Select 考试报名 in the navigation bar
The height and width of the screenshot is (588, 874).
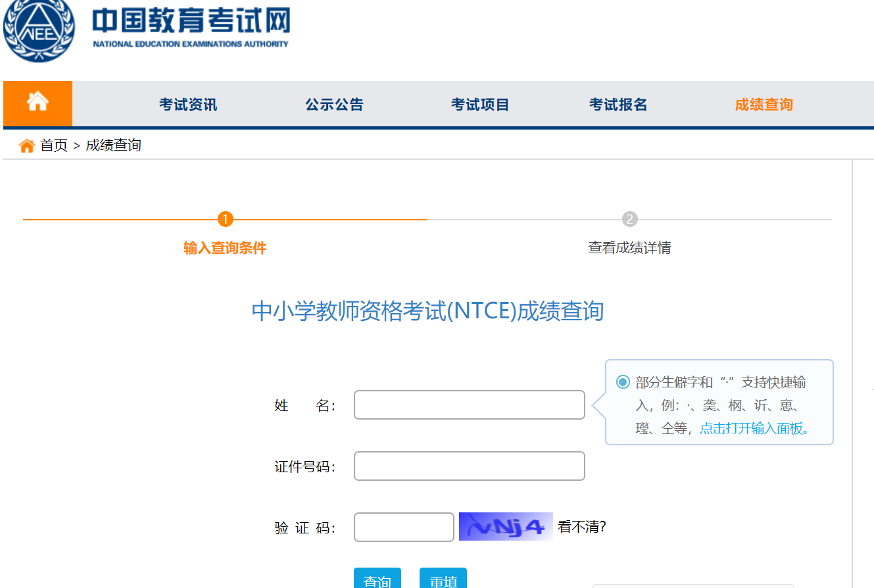pyautogui.click(x=618, y=105)
